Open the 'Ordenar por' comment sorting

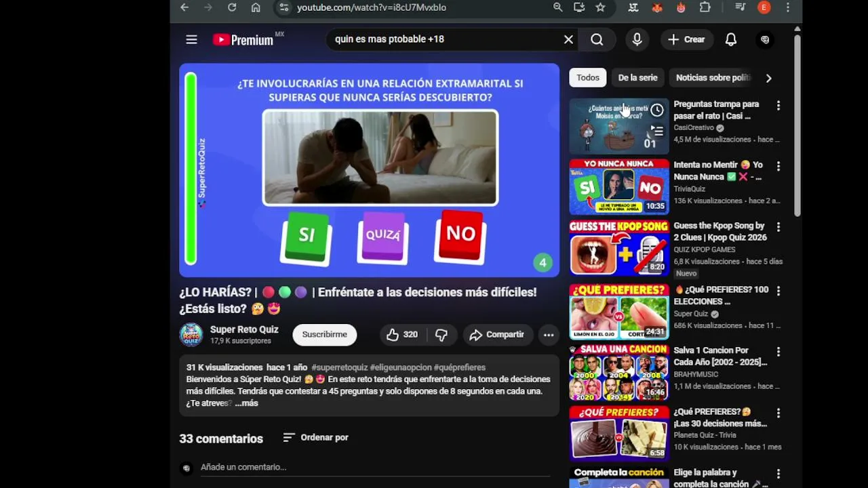[x=316, y=437]
